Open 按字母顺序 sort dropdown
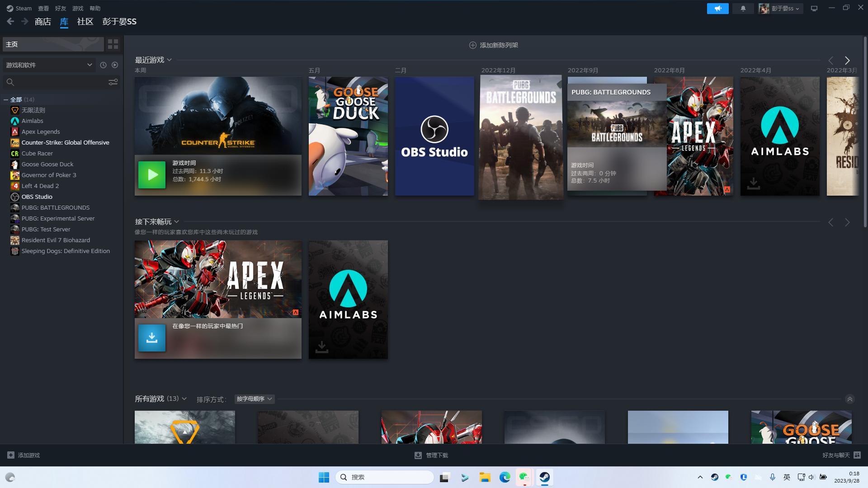 tap(255, 399)
